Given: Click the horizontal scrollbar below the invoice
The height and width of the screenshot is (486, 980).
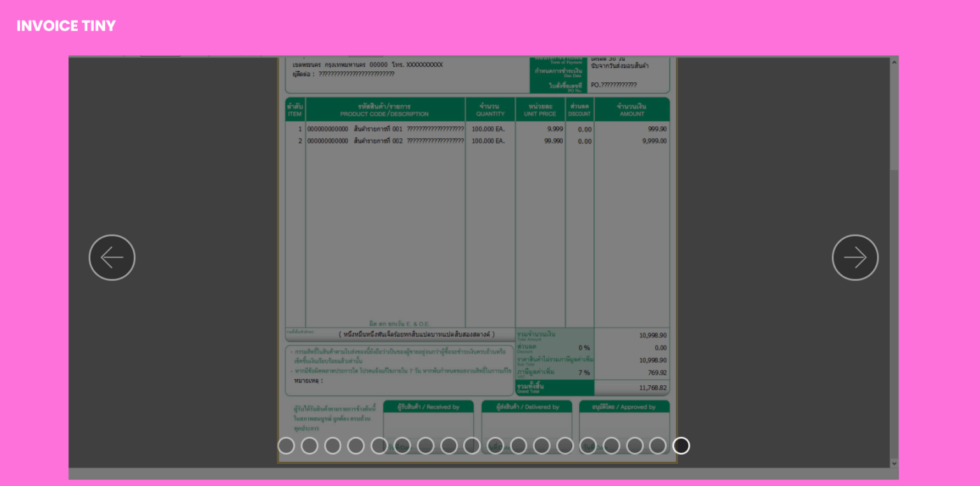Looking at the screenshot, I should pos(479,474).
